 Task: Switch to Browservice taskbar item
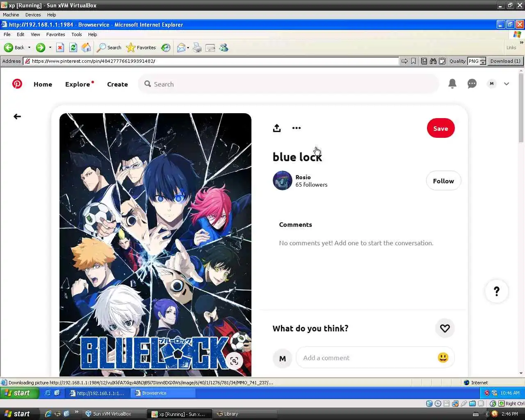tap(163, 393)
